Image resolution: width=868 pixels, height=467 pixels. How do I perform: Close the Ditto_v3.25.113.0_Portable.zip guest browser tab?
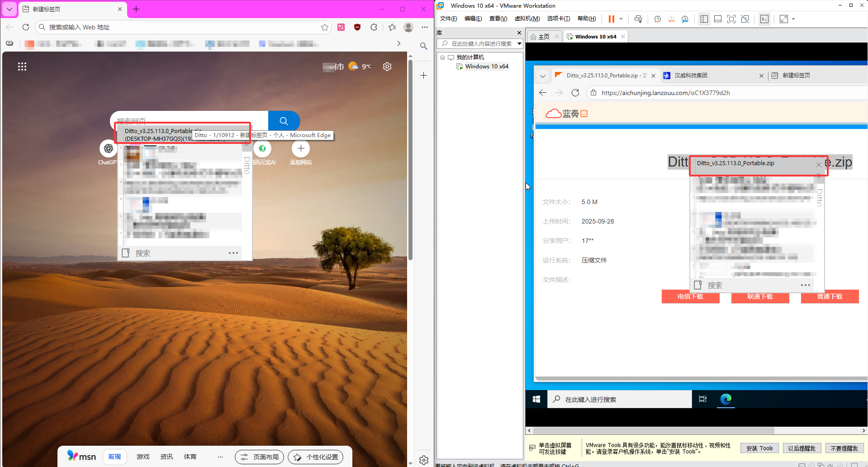[653, 76]
